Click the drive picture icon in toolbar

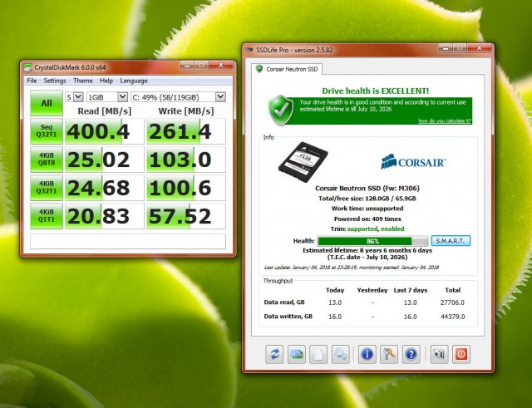[x=296, y=354]
